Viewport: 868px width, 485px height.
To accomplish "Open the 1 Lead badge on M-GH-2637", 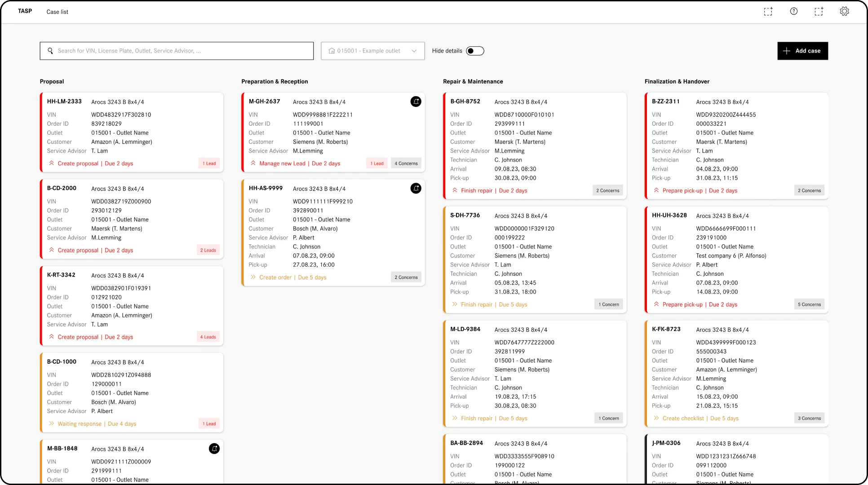I will 377,163.
